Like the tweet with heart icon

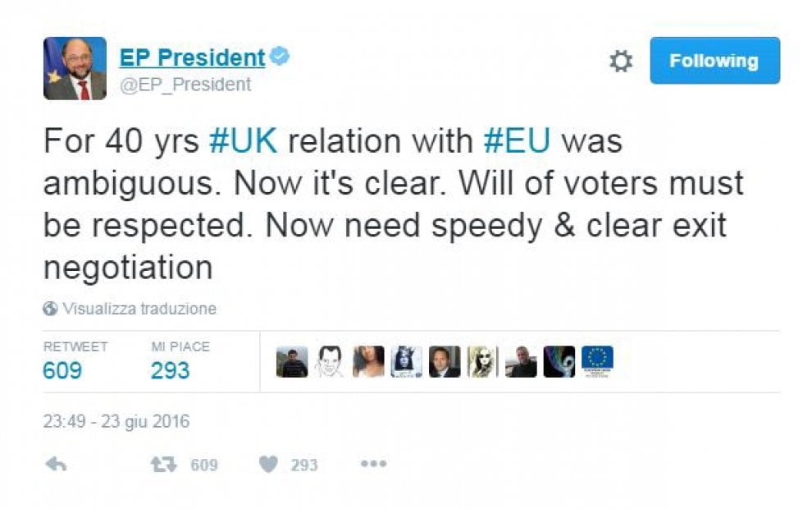point(268,465)
